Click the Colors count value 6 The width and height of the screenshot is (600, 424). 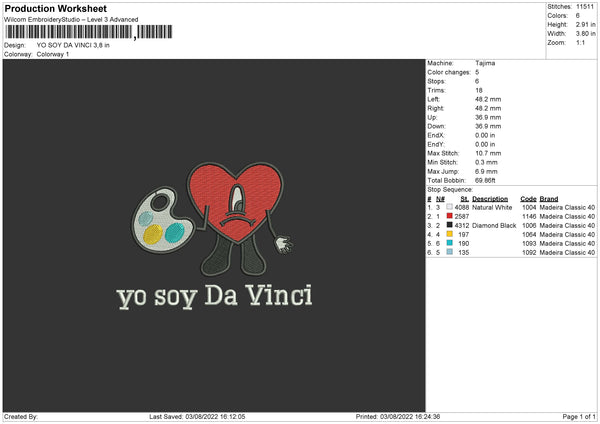(578, 16)
